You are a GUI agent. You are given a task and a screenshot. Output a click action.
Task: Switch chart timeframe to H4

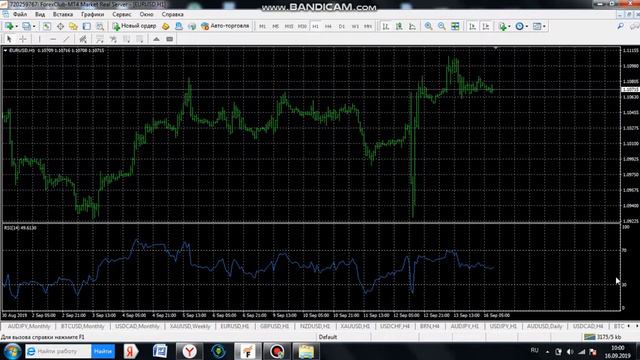tap(329, 26)
